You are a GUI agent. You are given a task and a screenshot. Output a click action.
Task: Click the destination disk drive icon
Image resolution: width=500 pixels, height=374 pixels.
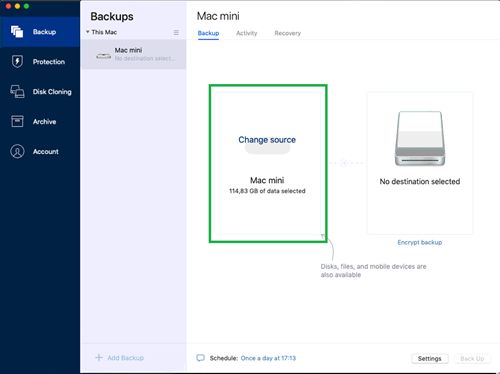pyautogui.click(x=420, y=138)
